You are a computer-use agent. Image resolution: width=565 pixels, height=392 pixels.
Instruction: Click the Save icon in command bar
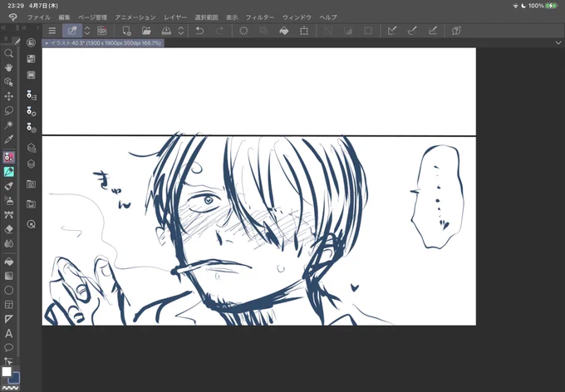pyautogui.click(x=166, y=31)
